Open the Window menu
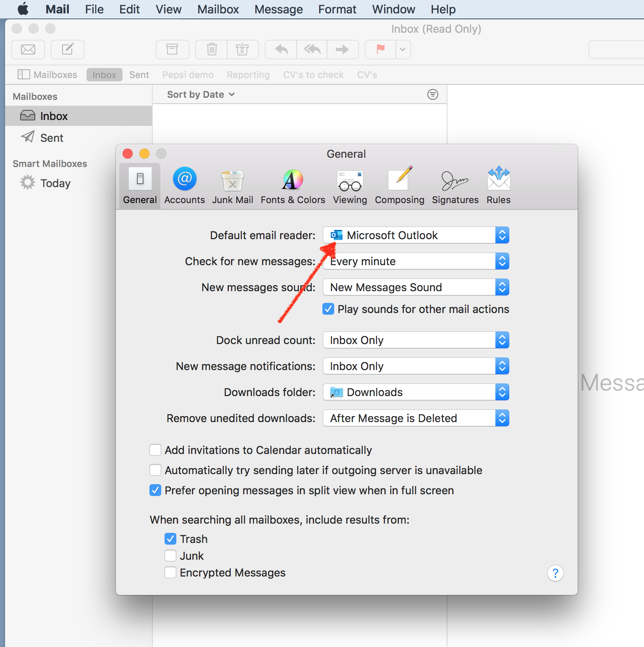644x647 pixels. (x=393, y=9)
